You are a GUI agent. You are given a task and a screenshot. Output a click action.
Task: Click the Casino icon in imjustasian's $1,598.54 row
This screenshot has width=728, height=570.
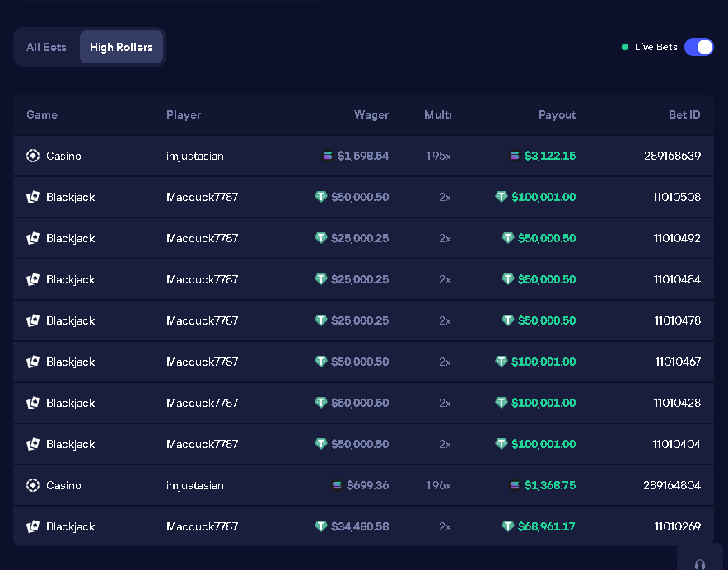click(x=33, y=156)
